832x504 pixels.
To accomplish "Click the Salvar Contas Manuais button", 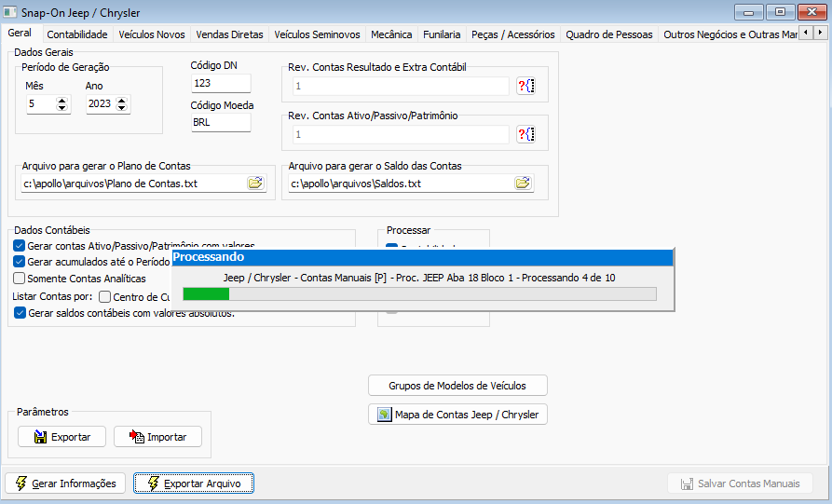I will [x=740, y=484].
